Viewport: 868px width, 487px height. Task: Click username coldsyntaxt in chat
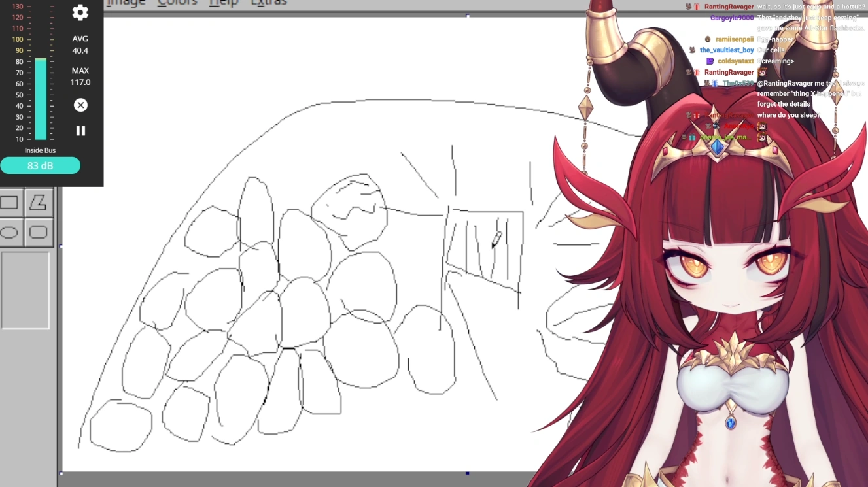736,61
